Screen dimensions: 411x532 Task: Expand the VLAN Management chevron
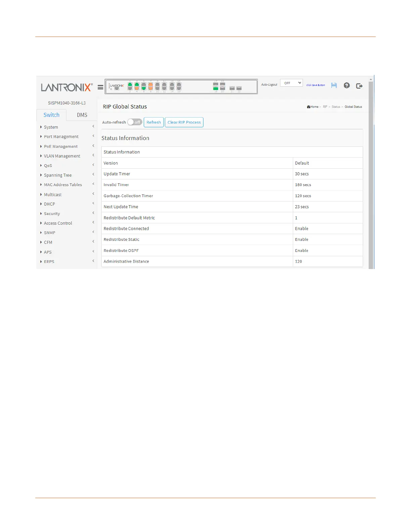point(93,155)
